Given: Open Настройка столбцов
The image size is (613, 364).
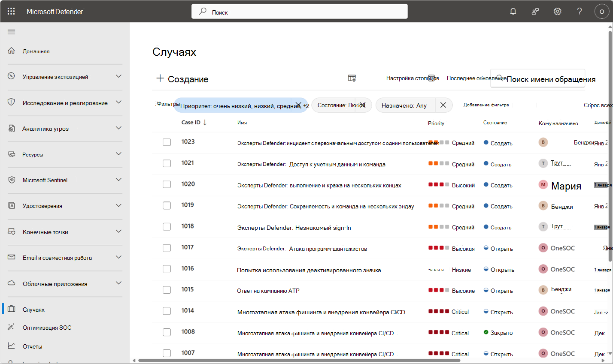Looking at the screenshot, I should pyautogui.click(x=413, y=78).
